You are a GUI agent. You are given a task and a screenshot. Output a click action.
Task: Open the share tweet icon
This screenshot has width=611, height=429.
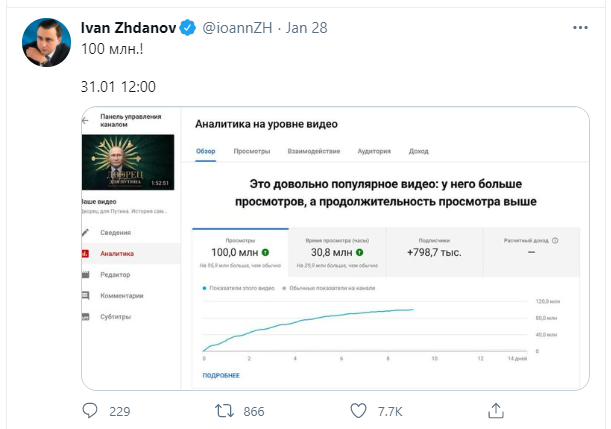[495, 410]
